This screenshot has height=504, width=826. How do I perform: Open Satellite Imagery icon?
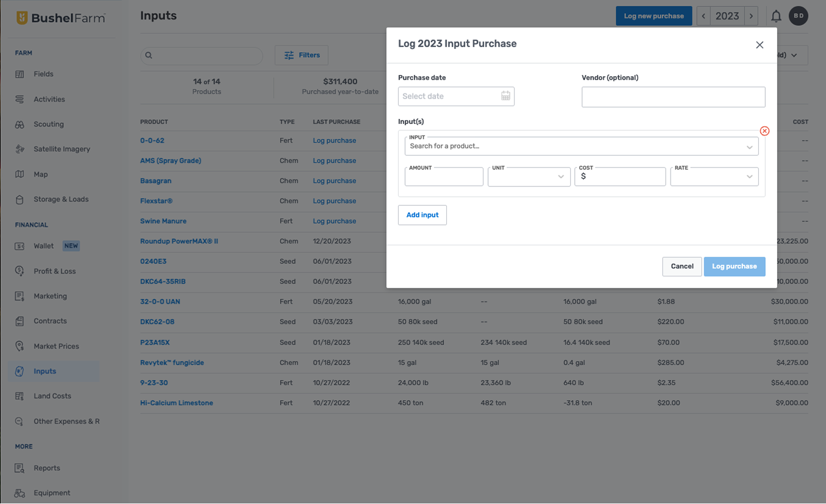click(20, 149)
